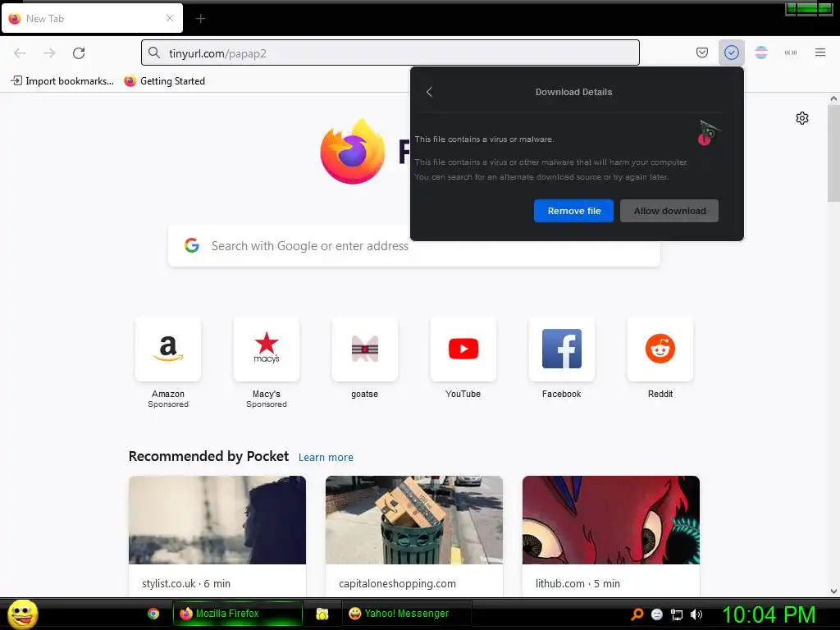Go back in Download Details panel
Image resolution: width=840 pixels, height=630 pixels.
(x=429, y=92)
